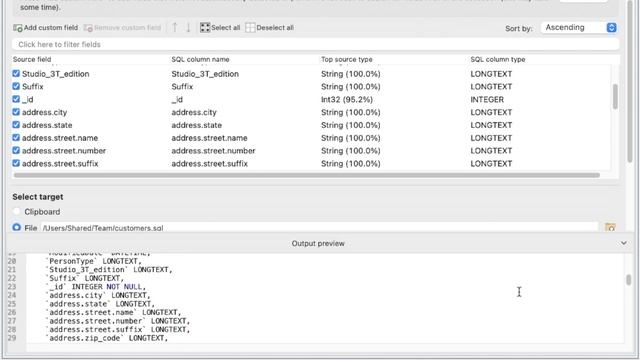
Task: Click the INTEGER type cell for _id
Action: pyautogui.click(x=487, y=100)
